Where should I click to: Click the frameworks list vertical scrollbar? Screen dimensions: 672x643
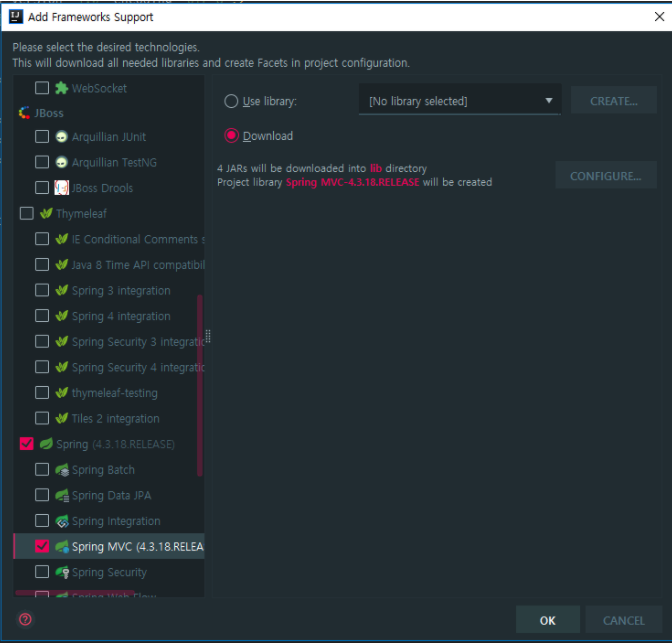coord(200,385)
